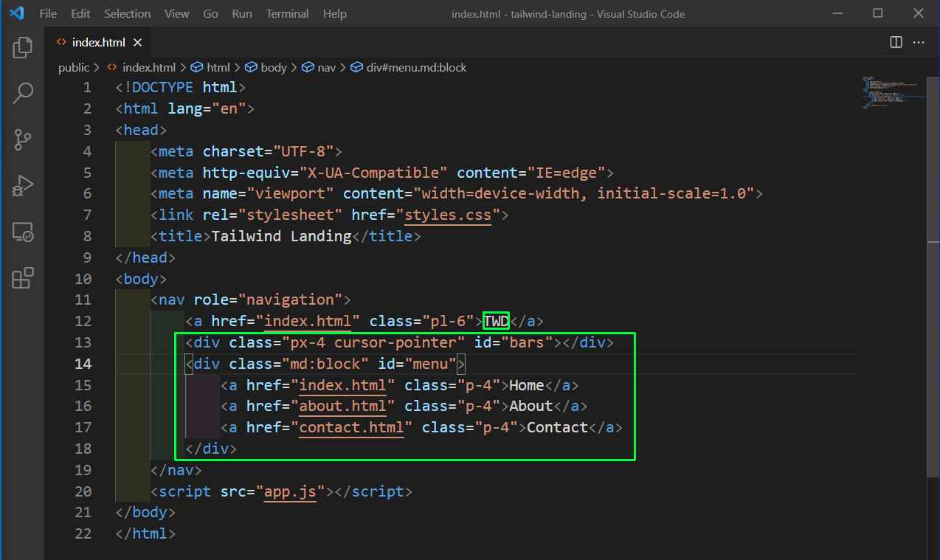The height and width of the screenshot is (560, 940).
Task: Click the closing </body> tag on line 21
Action: pos(145,512)
